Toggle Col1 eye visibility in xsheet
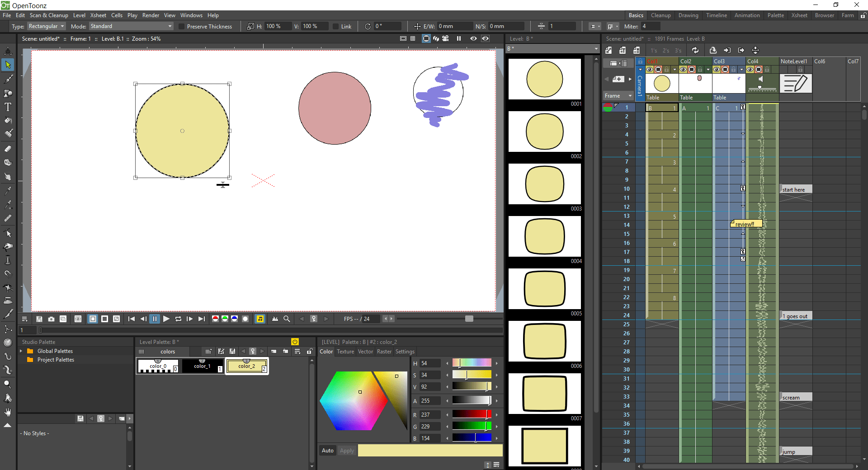 point(650,69)
